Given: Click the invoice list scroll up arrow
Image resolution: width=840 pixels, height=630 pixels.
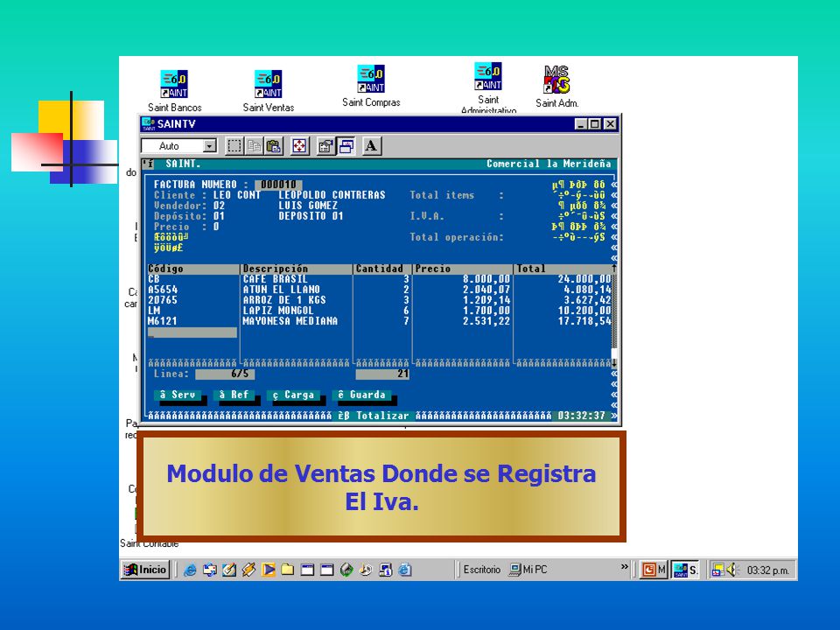Looking at the screenshot, I should coord(614,269).
